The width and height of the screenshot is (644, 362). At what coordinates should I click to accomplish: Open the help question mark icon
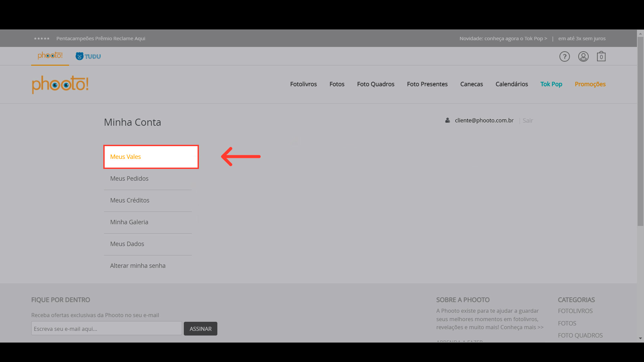click(565, 56)
